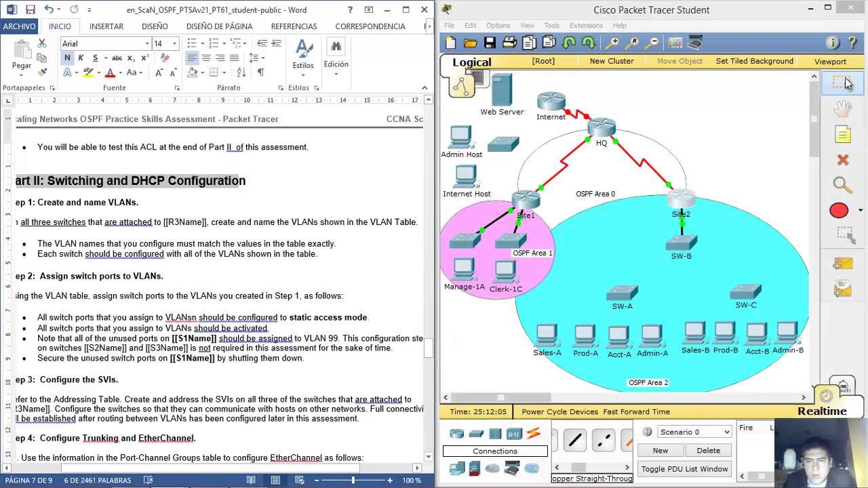The width and height of the screenshot is (868, 488).
Task: Select the End Devices category
Action: click(457, 468)
